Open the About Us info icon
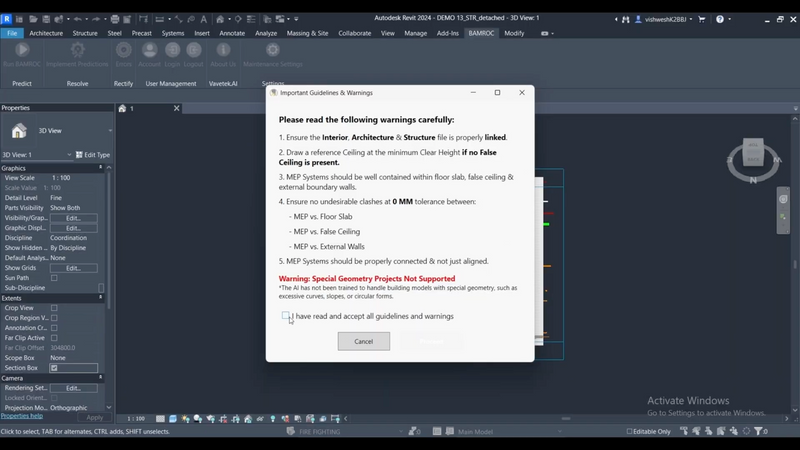 tap(223, 50)
